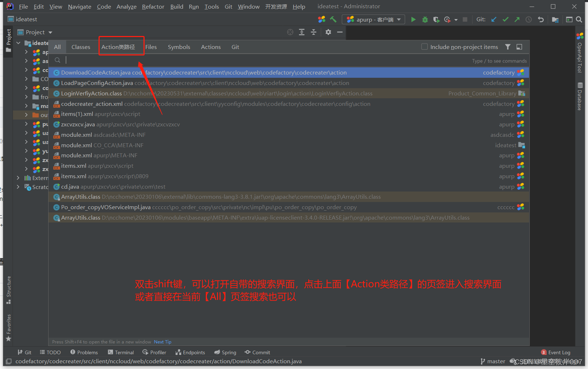Open the Event Log
Viewport: 588px width, 369px height.
[x=556, y=352]
